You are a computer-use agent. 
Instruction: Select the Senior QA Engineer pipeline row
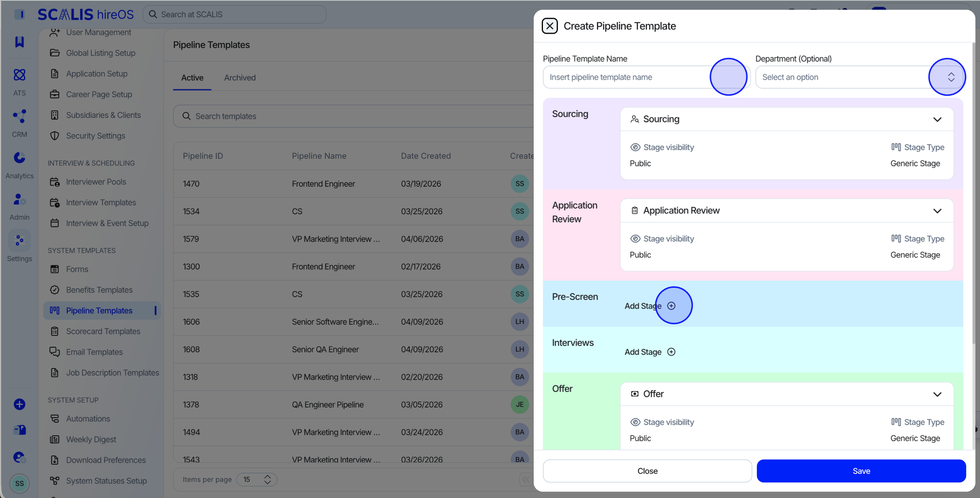click(354, 349)
